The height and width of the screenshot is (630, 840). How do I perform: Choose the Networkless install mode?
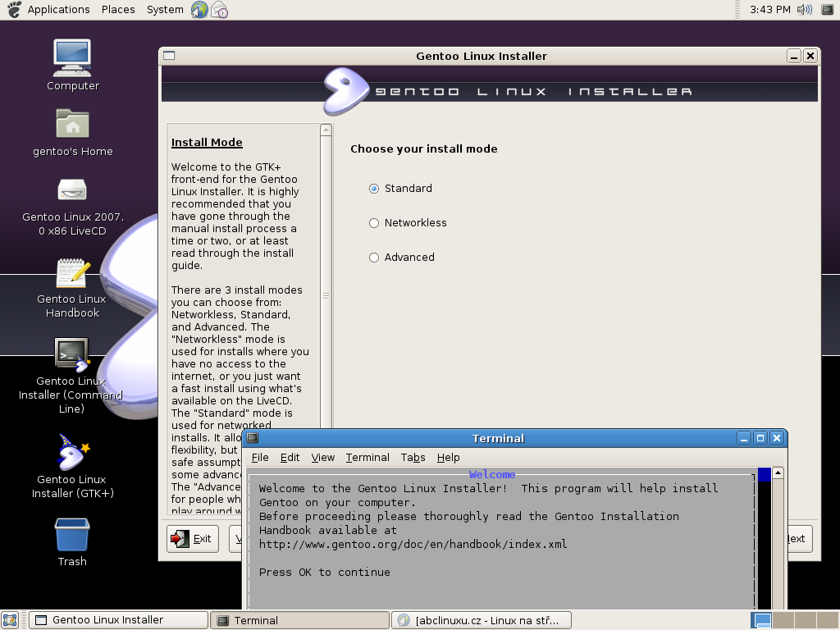click(408, 223)
